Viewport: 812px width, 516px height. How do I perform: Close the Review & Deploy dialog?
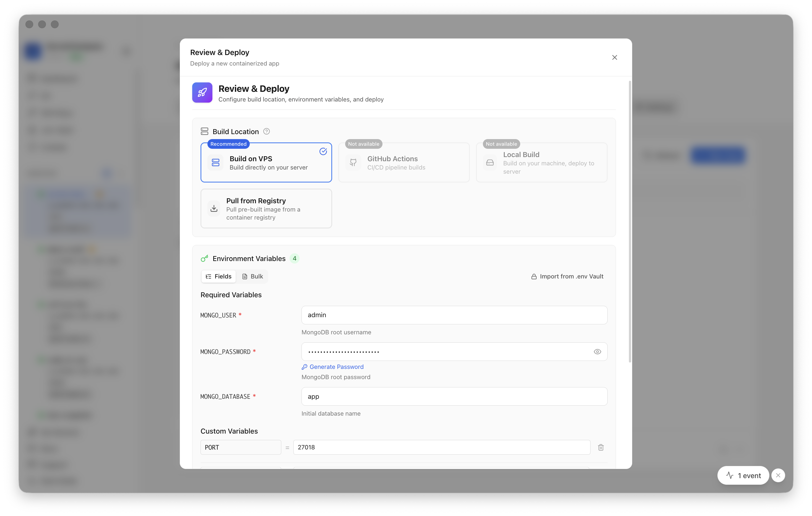point(615,58)
